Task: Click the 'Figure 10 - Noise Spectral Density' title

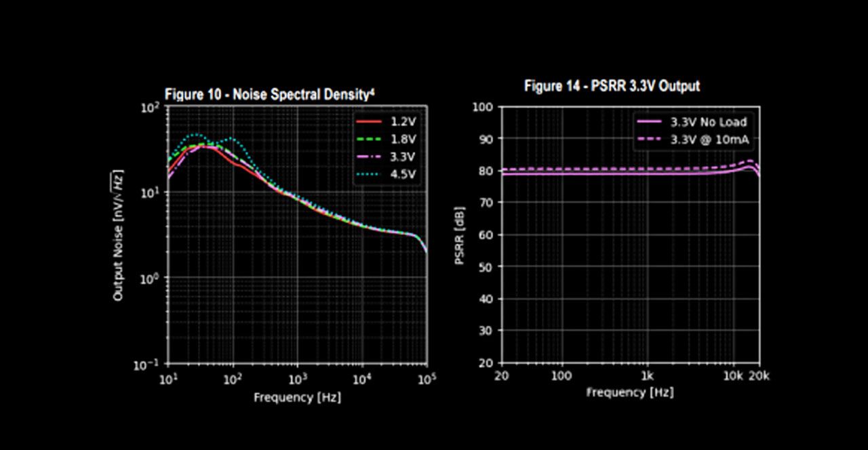Action: 269,95
